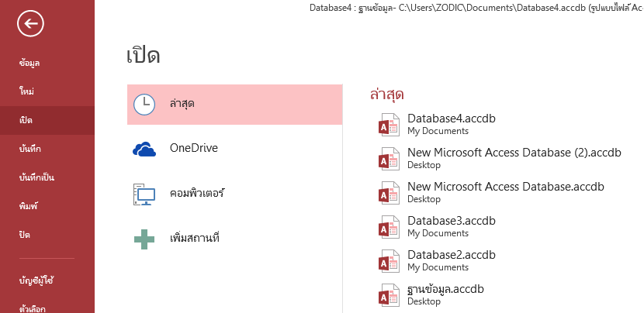The height and width of the screenshot is (313, 644).
Task: Click the Access icon beside Database4.accdb
Action: (x=387, y=125)
